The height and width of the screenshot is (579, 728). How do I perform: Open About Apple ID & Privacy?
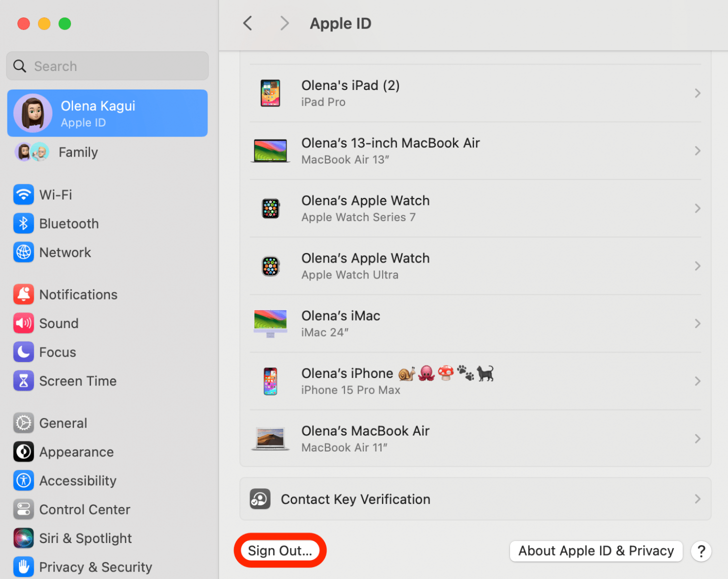(595, 550)
